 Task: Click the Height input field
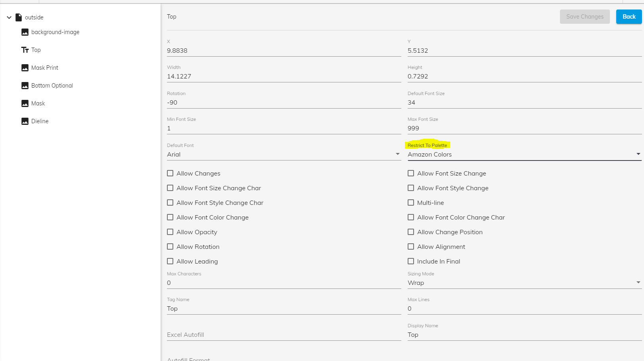point(525,76)
